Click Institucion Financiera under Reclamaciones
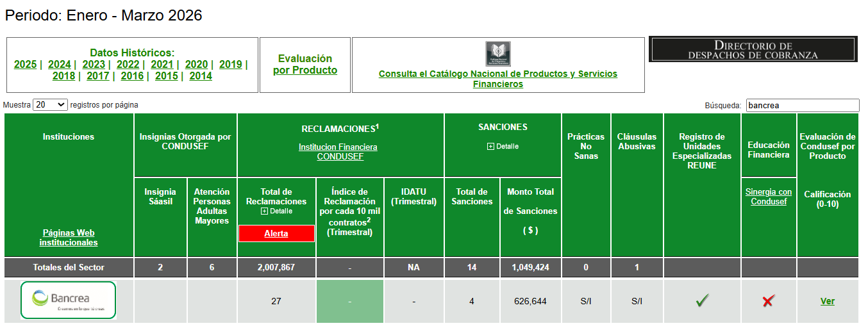Viewport: 868px width, 335px height. [338, 147]
